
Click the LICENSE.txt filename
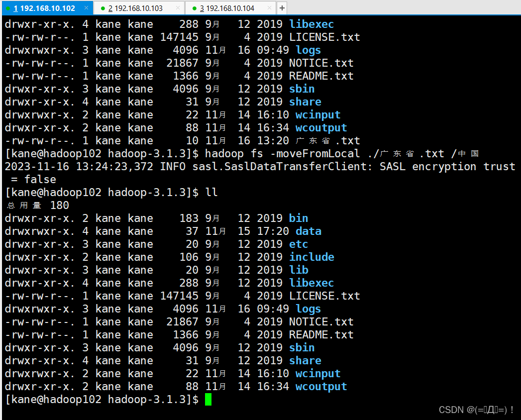pyautogui.click(x=324, y=296)
